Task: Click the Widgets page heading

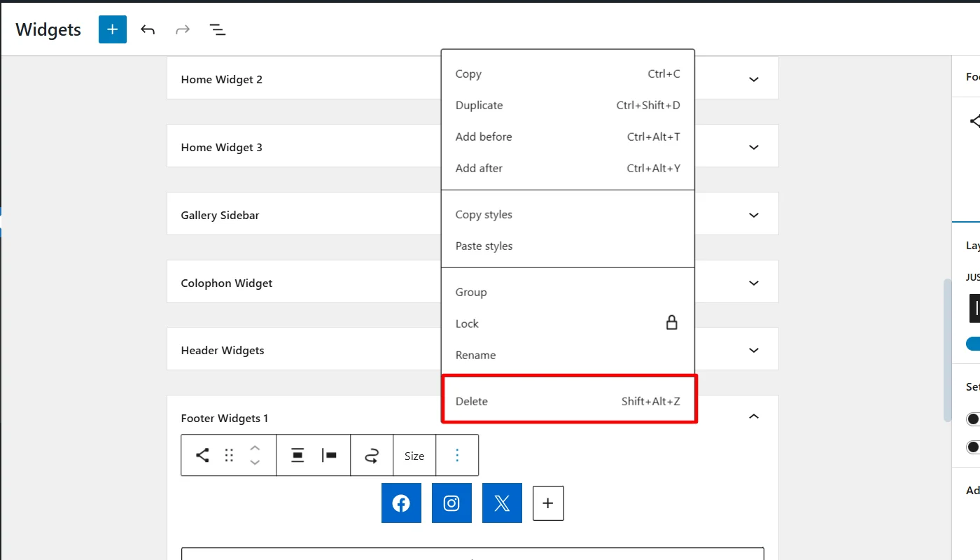Action: (48, 29)
